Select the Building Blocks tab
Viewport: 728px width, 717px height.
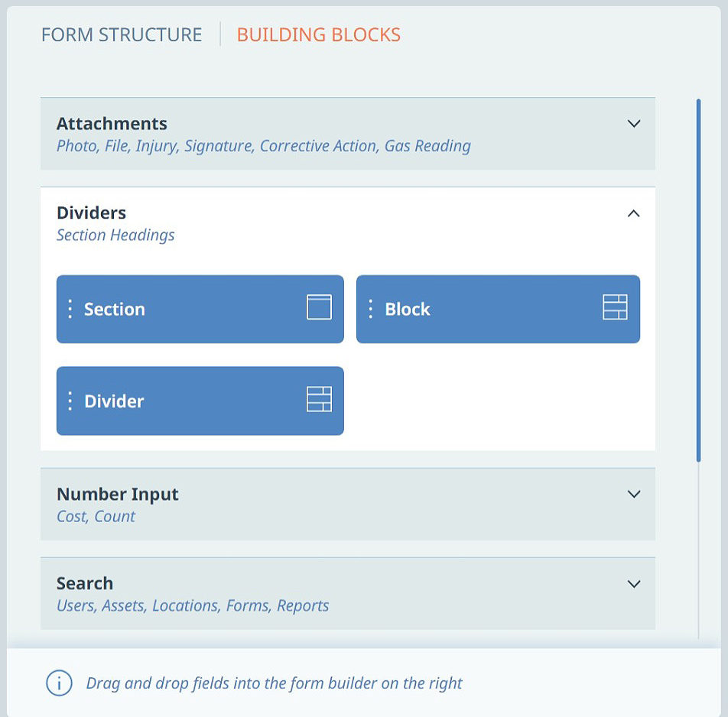[x=318, y=35]
